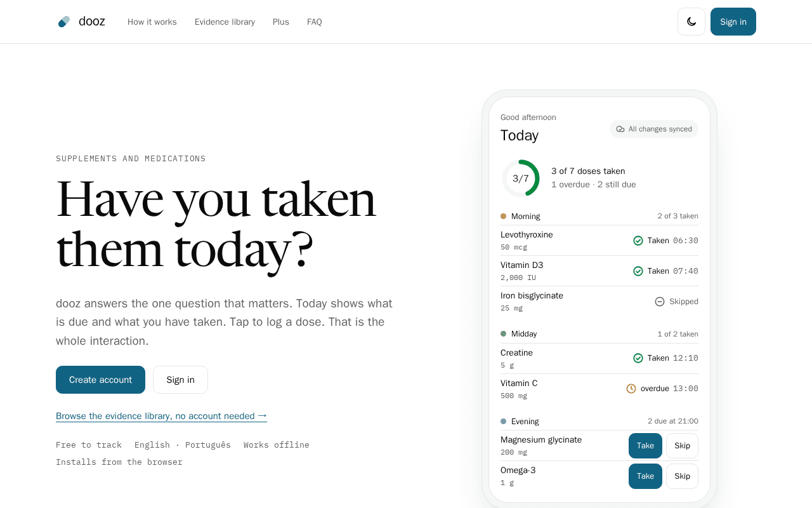Click the cloud sync icon

pos(620,129)
